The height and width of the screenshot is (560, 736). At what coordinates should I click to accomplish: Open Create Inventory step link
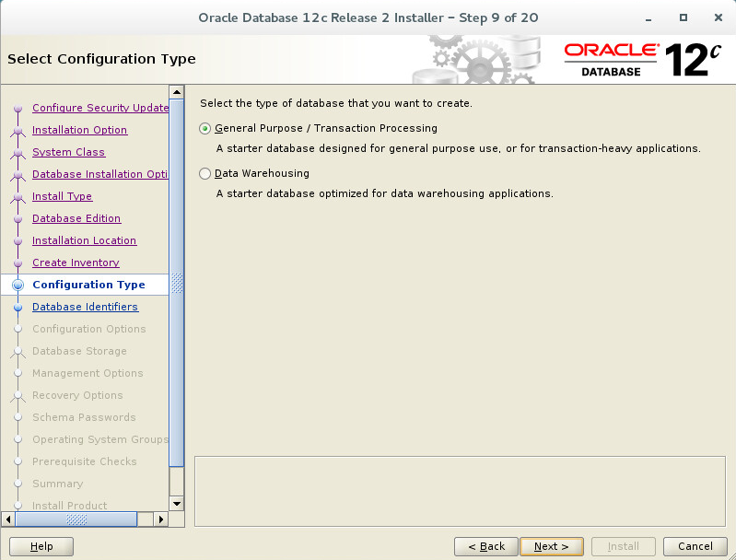(76, 262)
